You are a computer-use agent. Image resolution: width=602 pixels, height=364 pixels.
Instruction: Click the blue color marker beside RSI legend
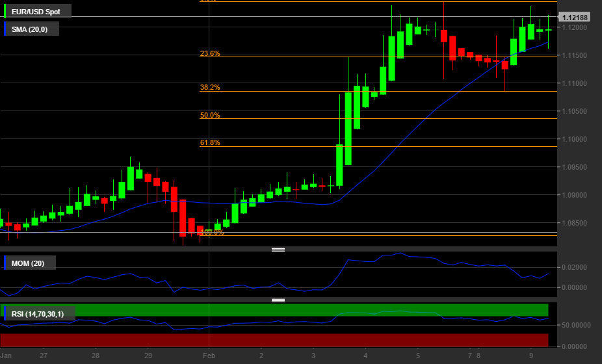point(6,314)
